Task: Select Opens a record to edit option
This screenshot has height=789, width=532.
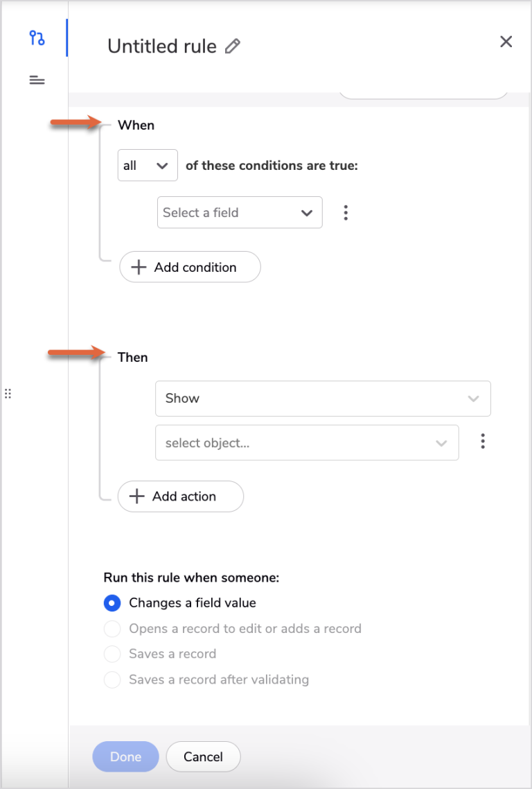Action: pos(112,629)
